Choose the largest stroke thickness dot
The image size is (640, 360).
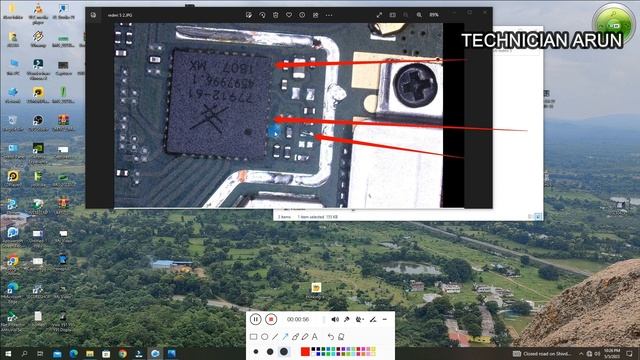point(284,351)
